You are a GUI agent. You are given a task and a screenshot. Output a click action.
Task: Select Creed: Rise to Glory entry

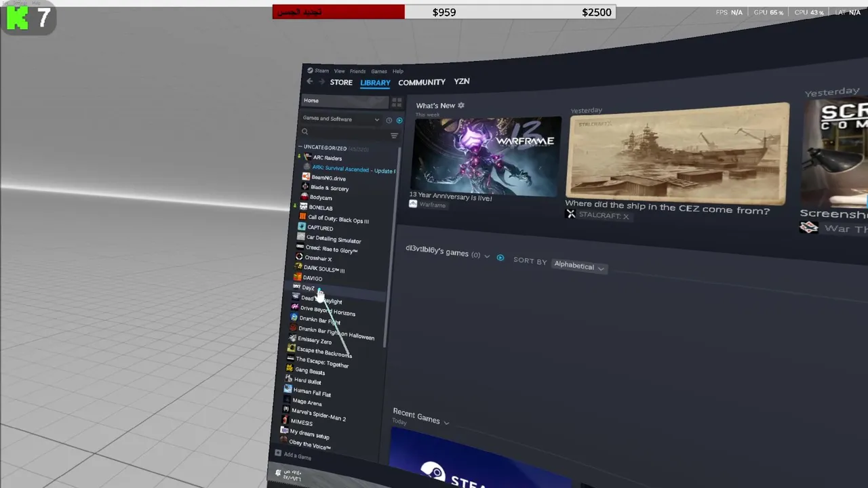331,249
